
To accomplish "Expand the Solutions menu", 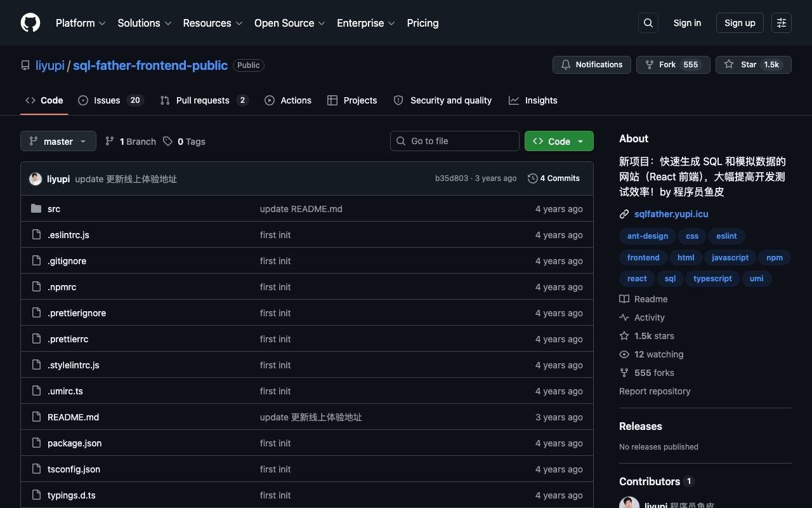I will [x=145, y=23].
